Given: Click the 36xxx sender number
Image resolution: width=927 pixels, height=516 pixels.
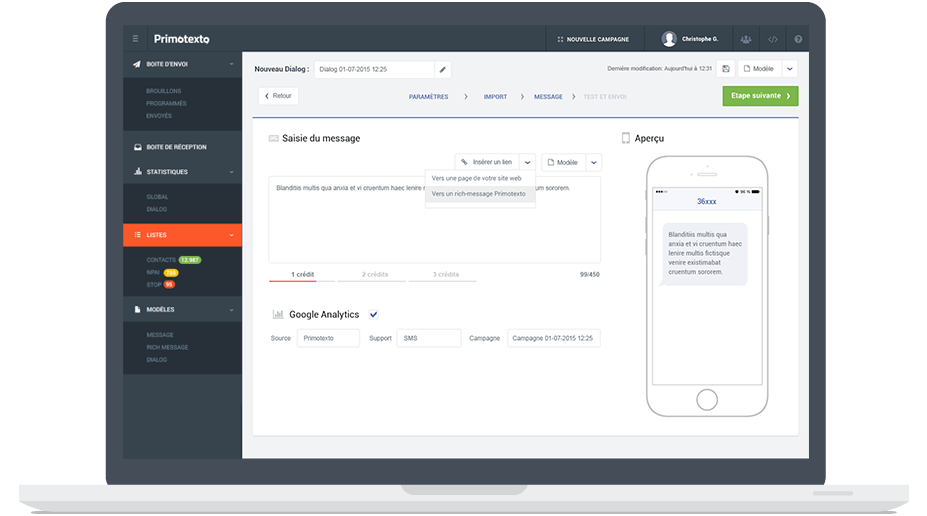Looking at the screenshot, I should [706, 202].
